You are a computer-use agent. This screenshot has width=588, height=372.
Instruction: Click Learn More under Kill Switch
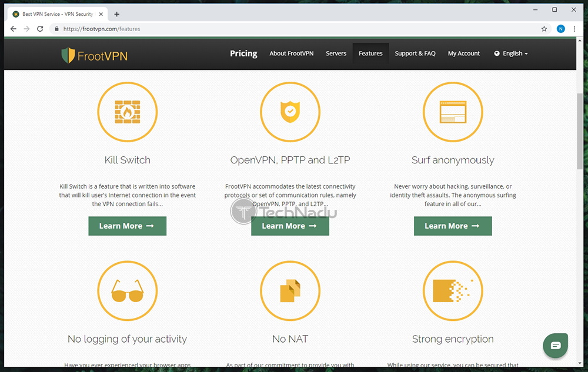(128, 226)
